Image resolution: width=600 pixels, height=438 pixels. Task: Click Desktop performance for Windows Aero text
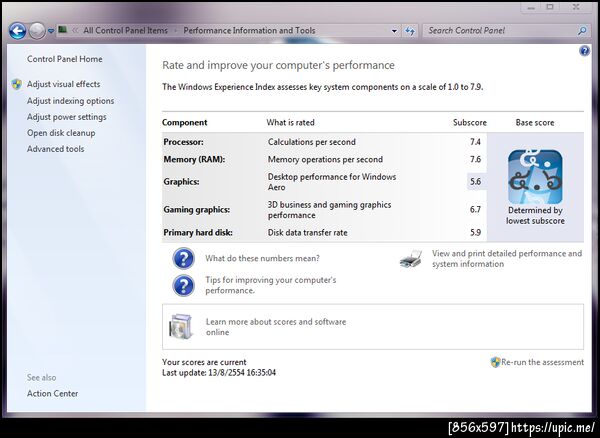332,182
